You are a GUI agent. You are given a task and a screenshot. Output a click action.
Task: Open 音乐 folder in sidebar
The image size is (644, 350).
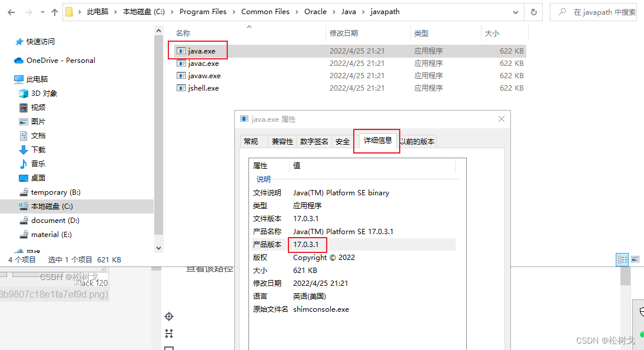[x=38, y=164]
